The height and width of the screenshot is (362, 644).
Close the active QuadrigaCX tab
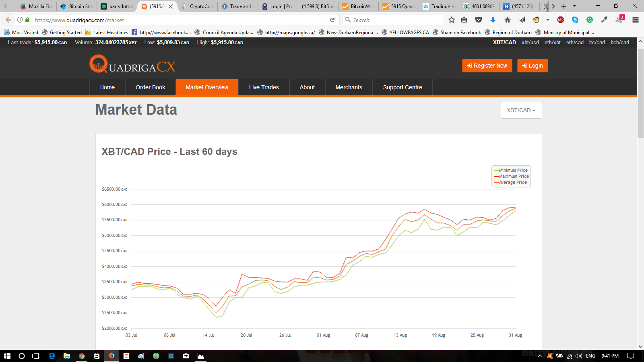click(171, 6)
